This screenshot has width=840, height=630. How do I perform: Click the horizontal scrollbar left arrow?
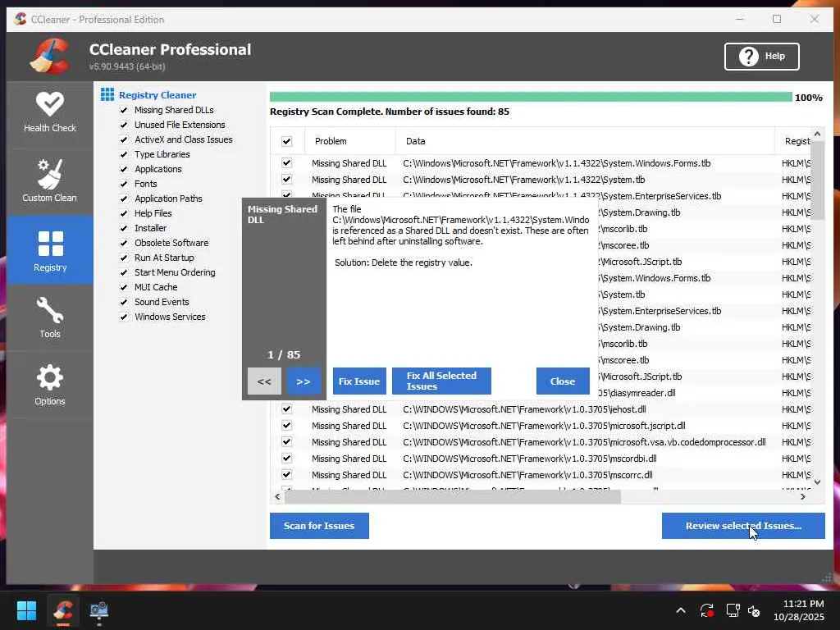277,496
